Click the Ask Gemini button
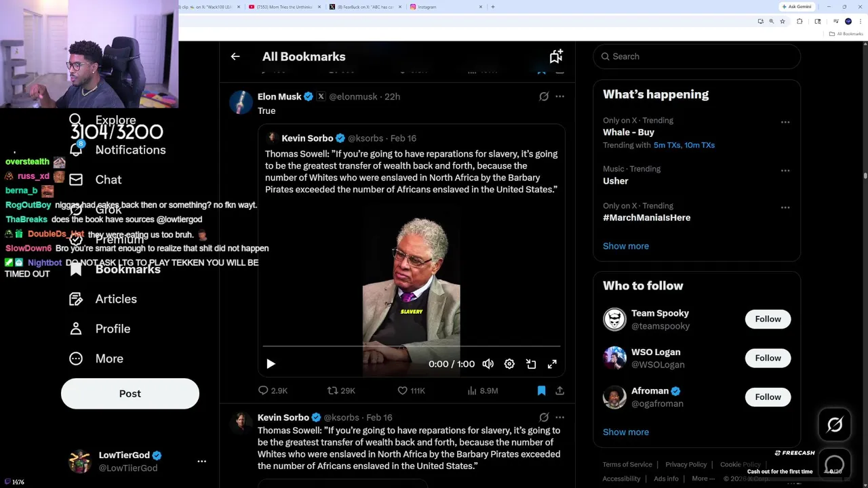 click(x=797, y=7)
